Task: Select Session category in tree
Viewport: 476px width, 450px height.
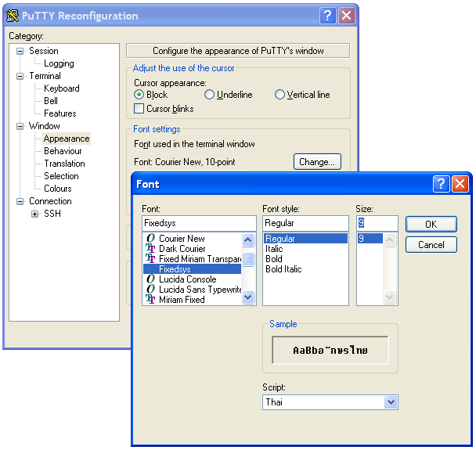Action: click(x=43, y=51)
